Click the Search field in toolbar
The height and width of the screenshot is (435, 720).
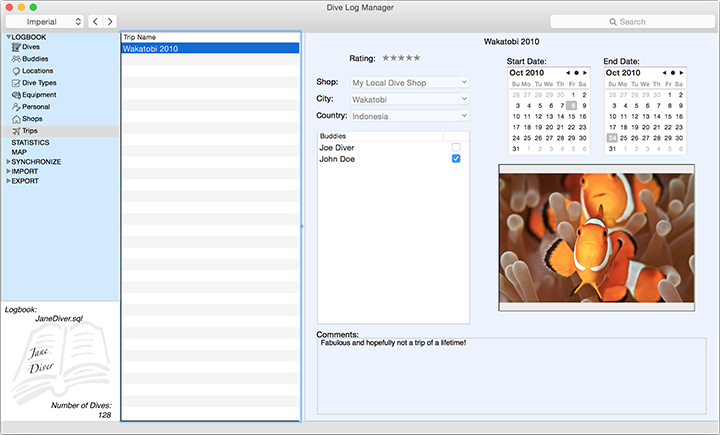tap(630, 21)
